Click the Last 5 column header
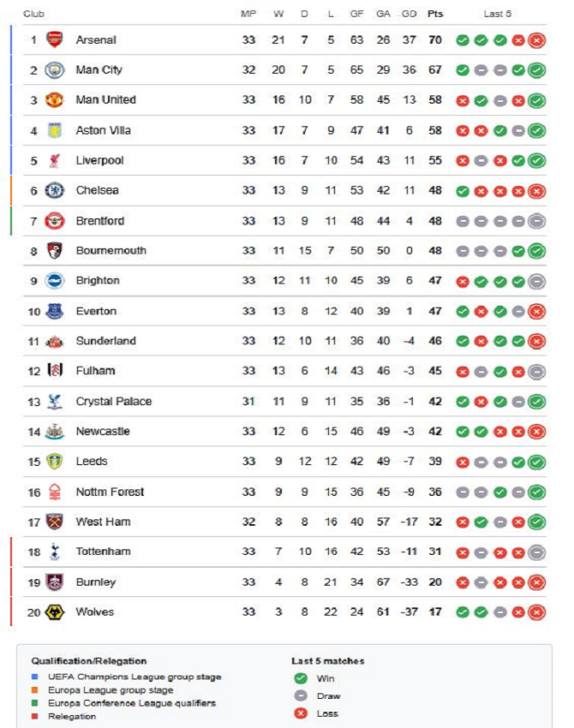This screenshot has height=728, width=574. [498, 14]
